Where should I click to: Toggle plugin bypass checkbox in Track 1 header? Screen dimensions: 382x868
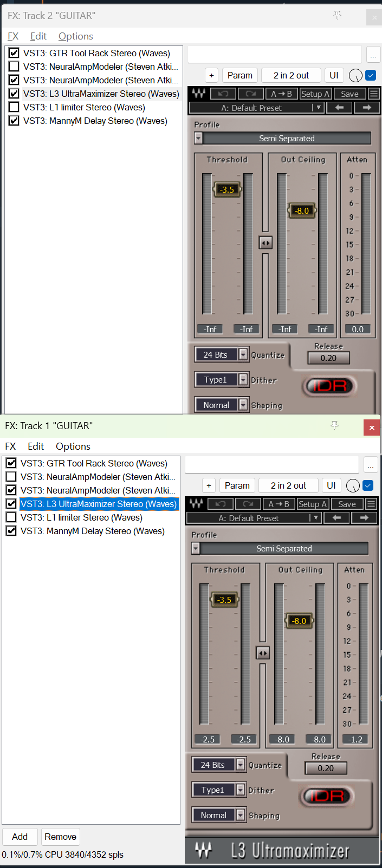[x=368, y=485]
